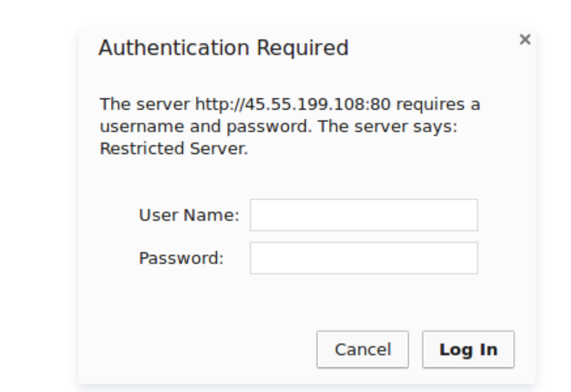Click the word 'requires' in the message

point(430,104)
